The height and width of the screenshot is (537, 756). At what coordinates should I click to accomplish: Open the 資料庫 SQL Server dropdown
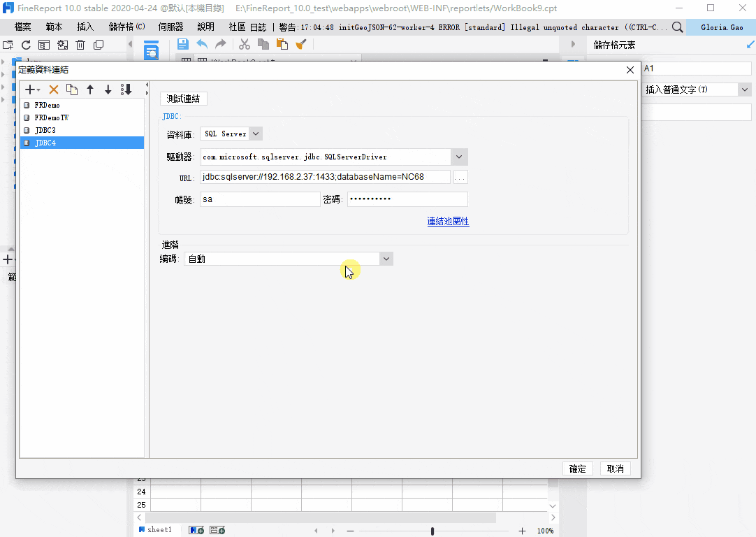[254, 134]
